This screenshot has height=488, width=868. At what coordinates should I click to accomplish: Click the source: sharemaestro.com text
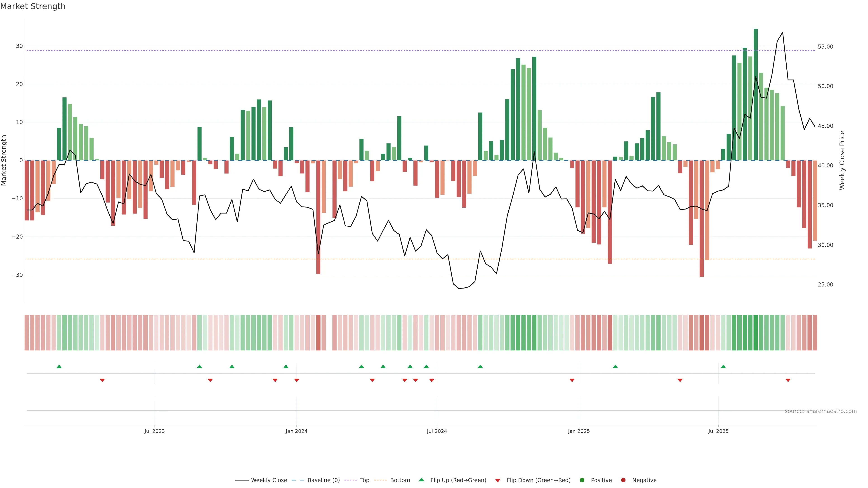[x=821, y=411]
